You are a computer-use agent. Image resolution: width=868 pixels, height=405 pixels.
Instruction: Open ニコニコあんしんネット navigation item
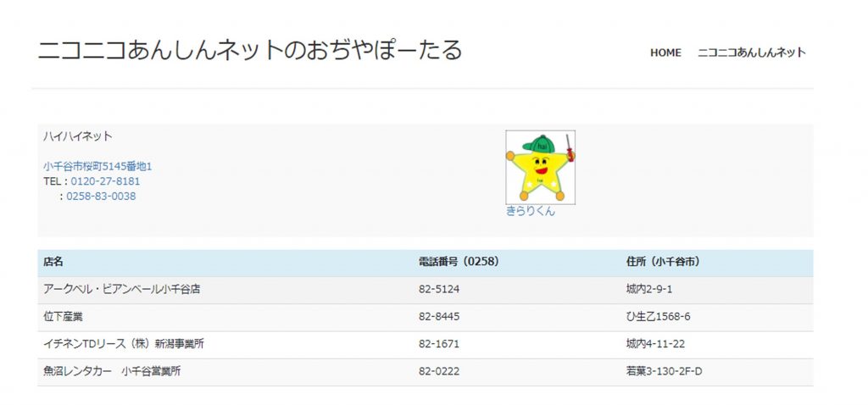coord(751,53)
